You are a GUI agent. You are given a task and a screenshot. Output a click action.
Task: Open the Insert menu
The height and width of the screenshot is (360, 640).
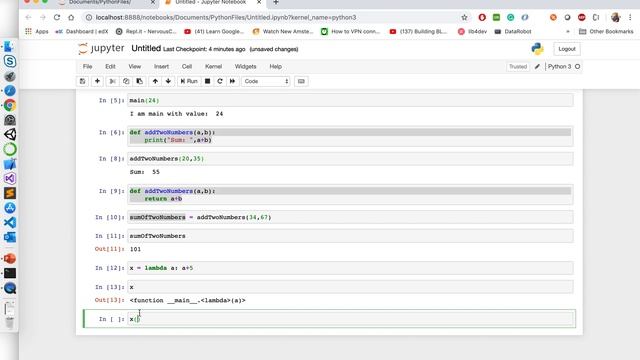pyautogui.click(x=161, y=67)
